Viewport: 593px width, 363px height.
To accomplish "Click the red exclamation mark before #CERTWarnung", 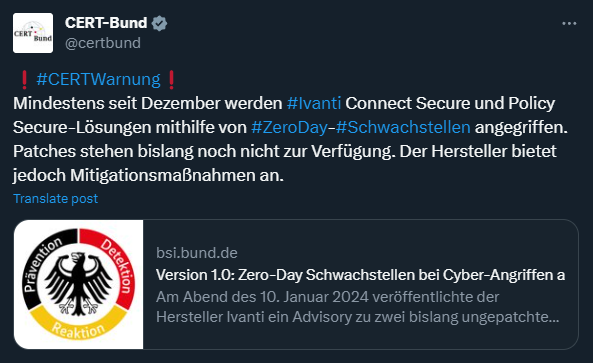I will (x=24, y=80).
